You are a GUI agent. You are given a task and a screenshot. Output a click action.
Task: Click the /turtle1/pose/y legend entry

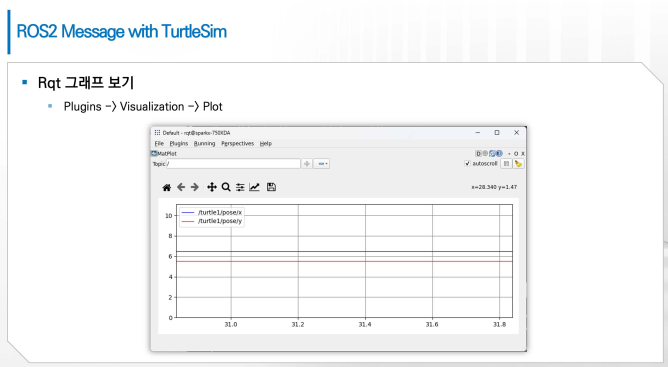click(x=212, y=221)
